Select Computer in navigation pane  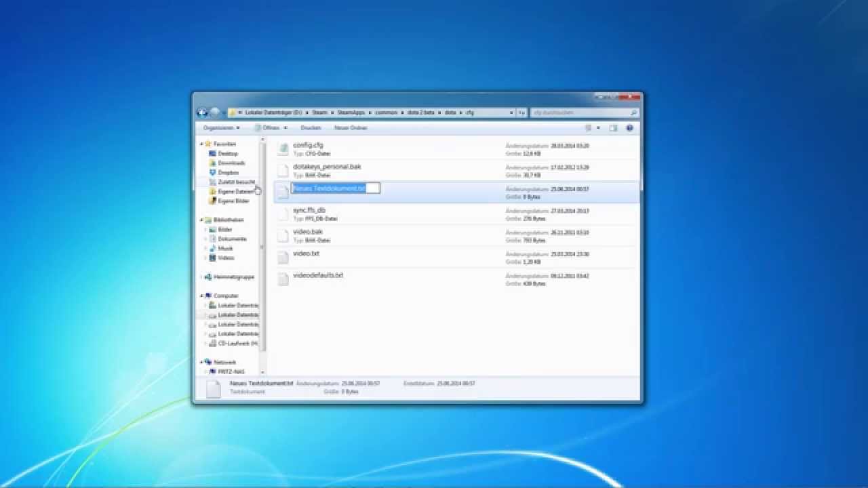tap(226, 296)
